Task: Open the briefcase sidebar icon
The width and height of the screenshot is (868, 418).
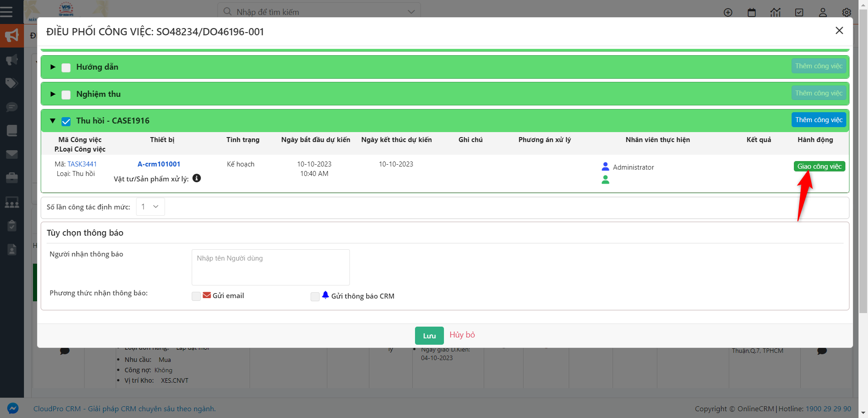Action: (x=12, y=178)
